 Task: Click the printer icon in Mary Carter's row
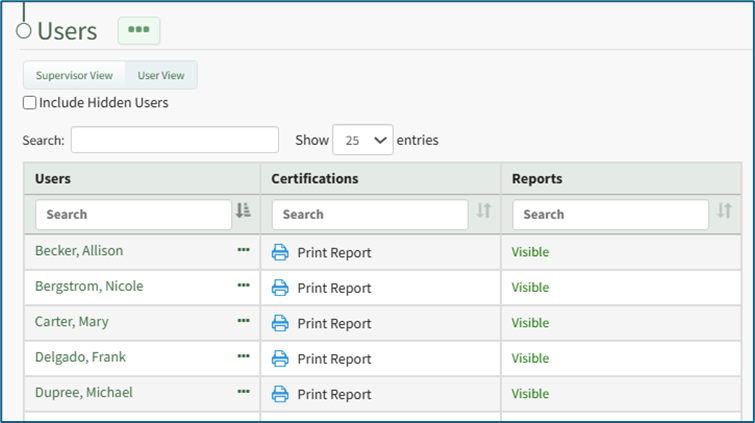tap(280, 323)
